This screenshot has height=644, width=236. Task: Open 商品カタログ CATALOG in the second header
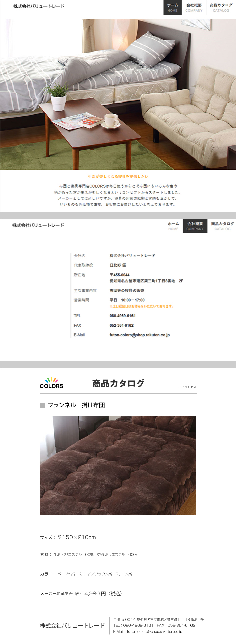point(222,226)
